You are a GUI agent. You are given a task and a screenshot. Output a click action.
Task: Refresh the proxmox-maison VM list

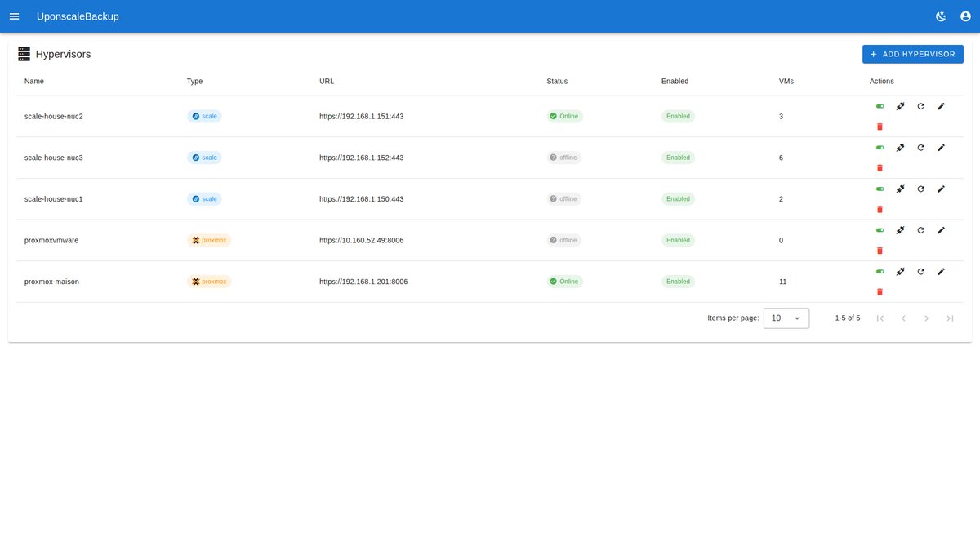tap(920, 272)
